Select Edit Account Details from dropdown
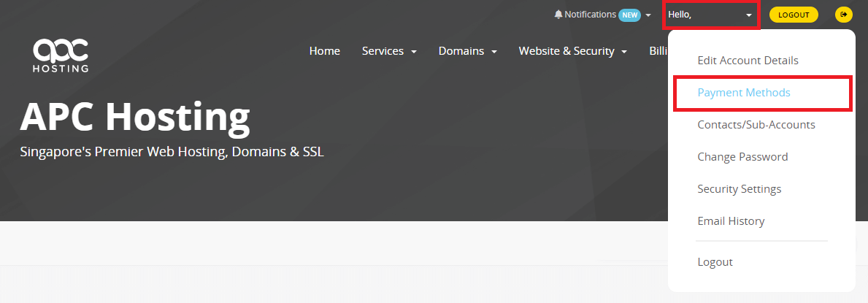Viewport: 868px width, 303px height. pyautogui.click(x=748, y=61)
